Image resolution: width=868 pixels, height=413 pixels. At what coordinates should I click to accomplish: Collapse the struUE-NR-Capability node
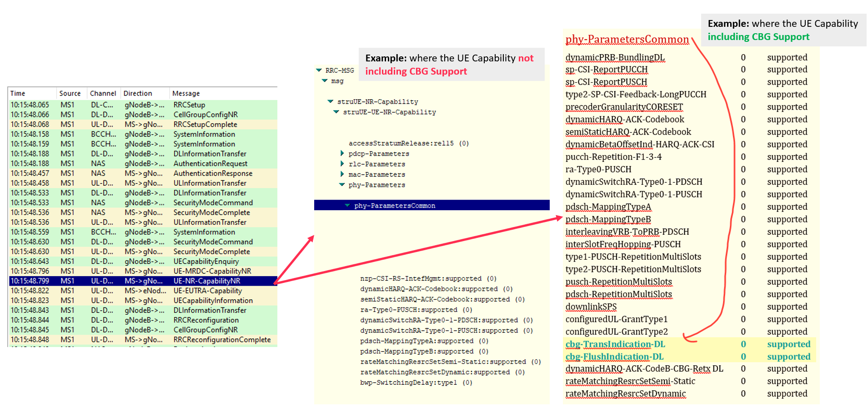tap(331, 101)
